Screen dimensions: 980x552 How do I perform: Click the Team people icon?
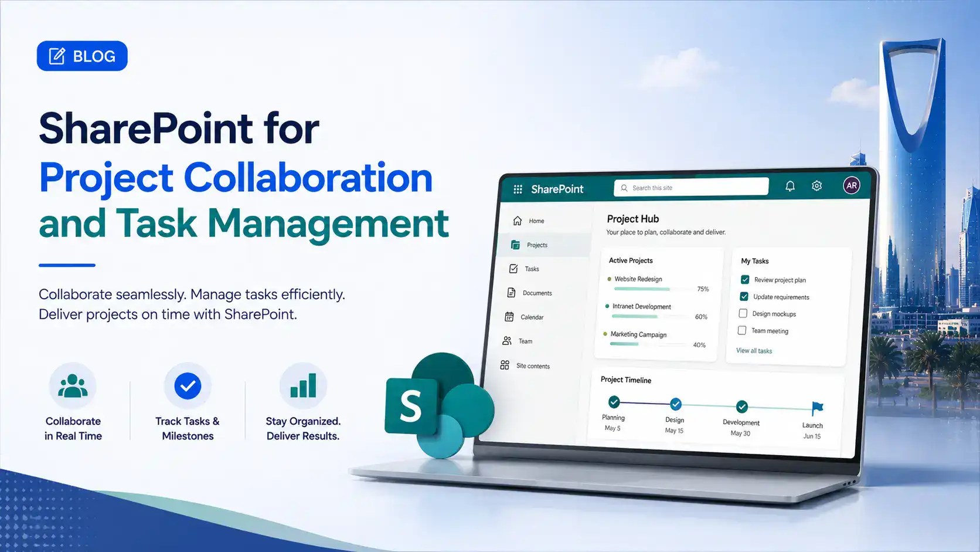click(x=507, y=341)
